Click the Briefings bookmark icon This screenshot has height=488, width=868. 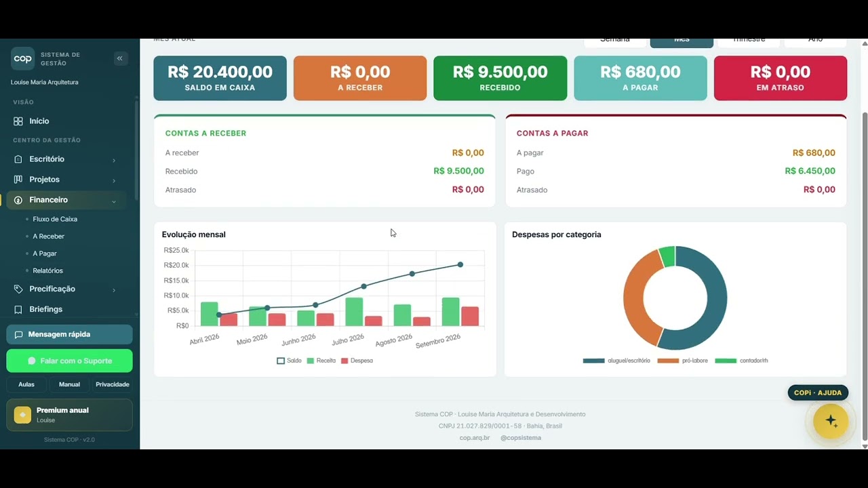pyautogui.click(x=18, y=309)
